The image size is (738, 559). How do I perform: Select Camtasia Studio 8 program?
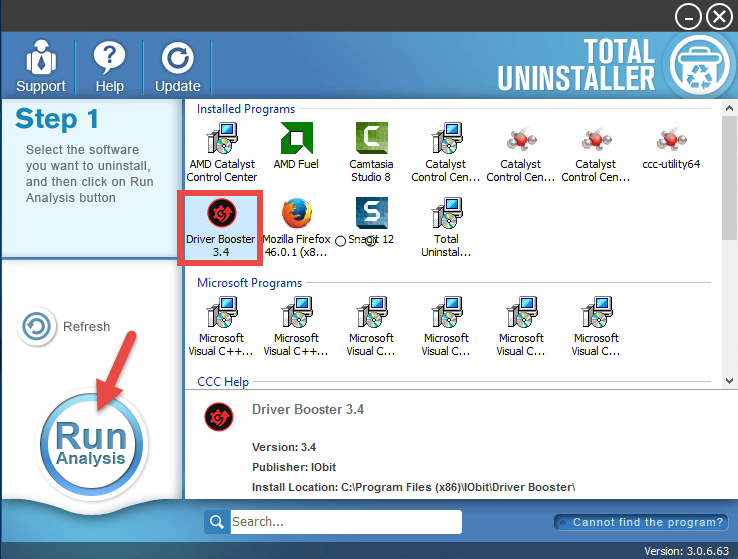(x=371, y=152)
